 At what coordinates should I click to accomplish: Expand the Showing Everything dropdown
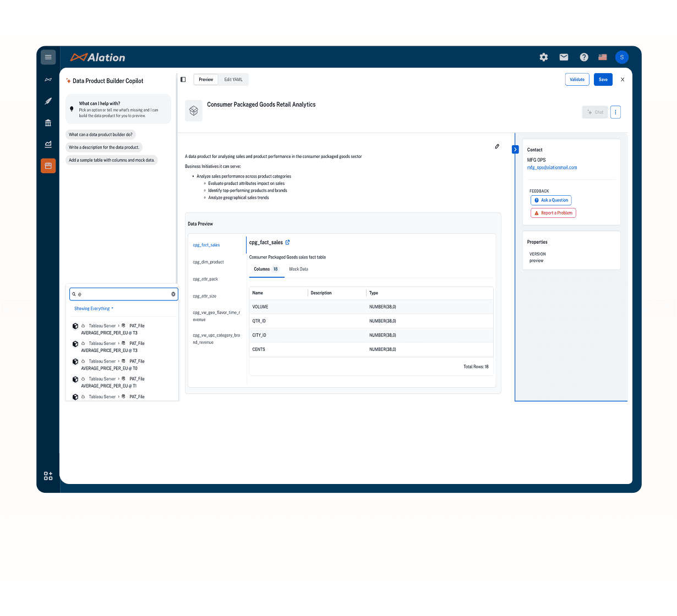click(x=93, y=308)
